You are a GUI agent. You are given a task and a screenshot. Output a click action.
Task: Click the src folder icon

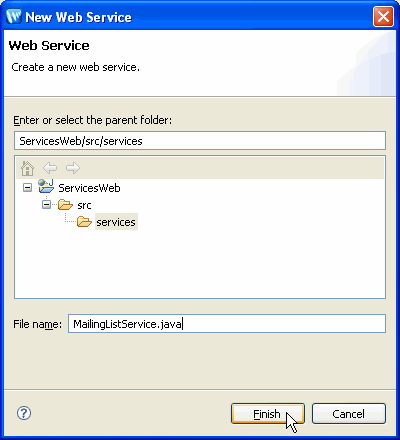pyautogui.click(x=65, y=205)
